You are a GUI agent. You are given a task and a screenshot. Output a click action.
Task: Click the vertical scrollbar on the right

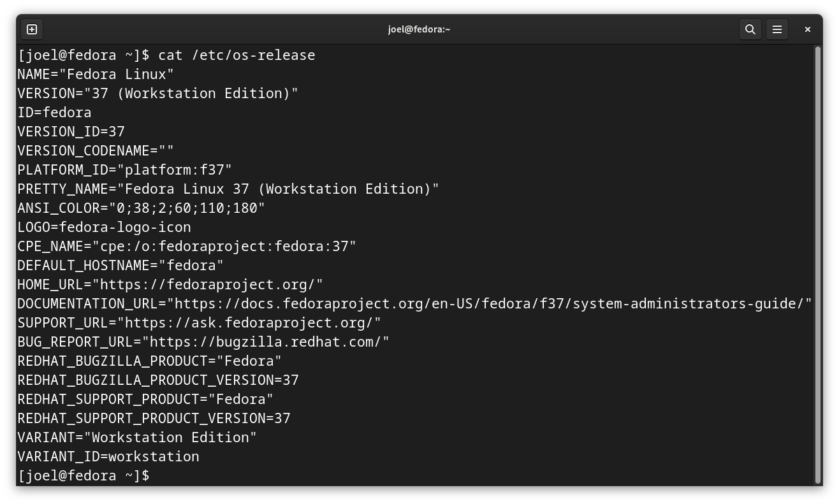coord(818,255)
